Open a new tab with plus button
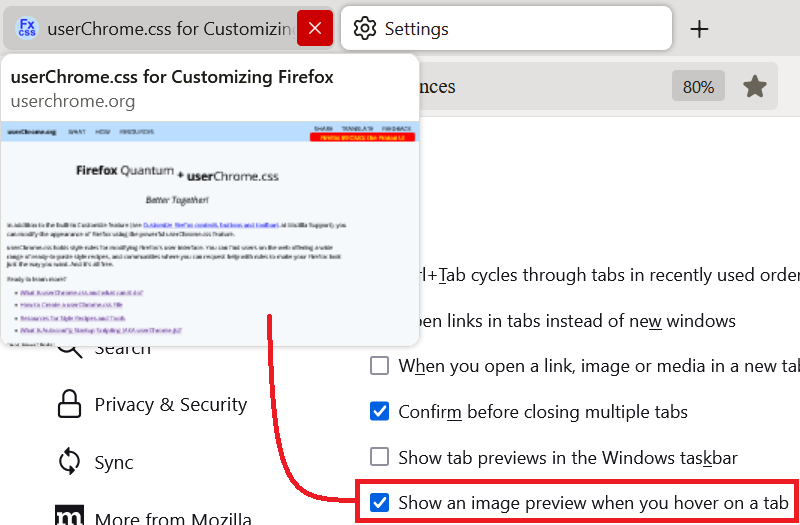Viewport: 800px width, 525px height. coord(699,29)
